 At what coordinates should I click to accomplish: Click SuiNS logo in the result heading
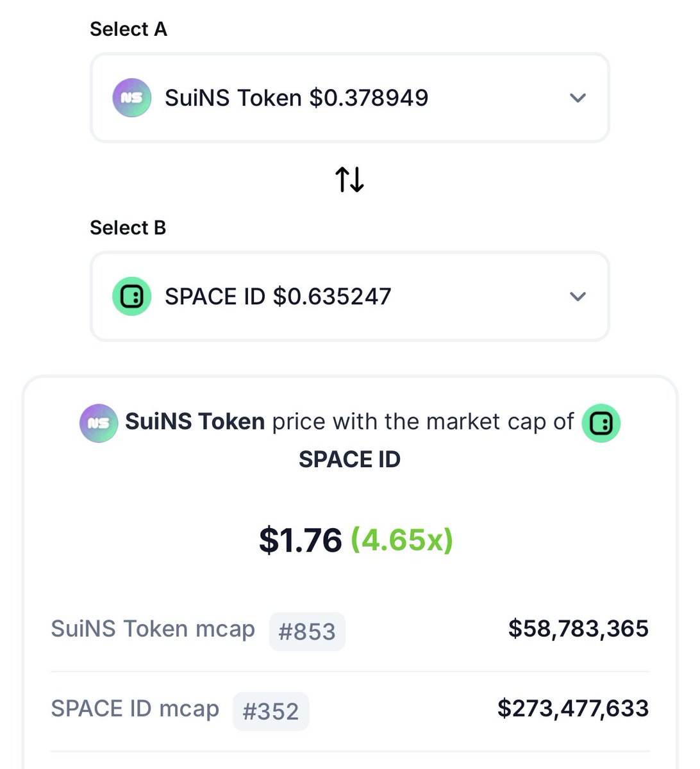click(x=99, y=423)
